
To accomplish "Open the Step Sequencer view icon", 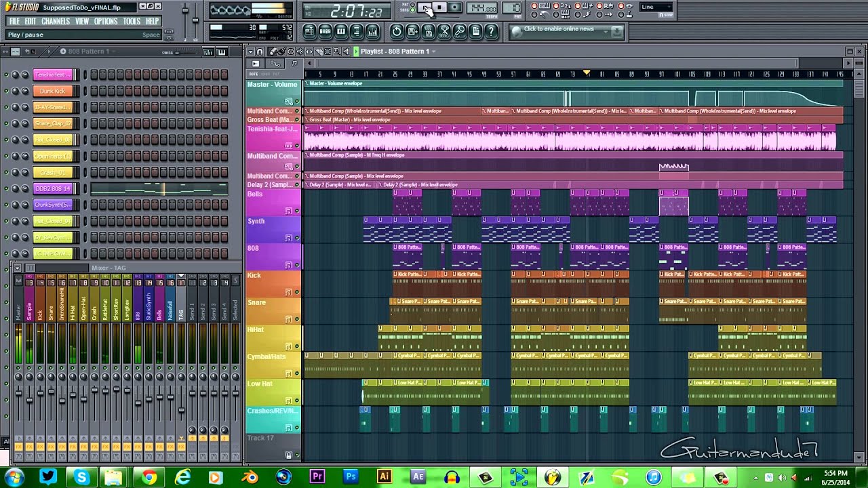I will pos(325,31).
